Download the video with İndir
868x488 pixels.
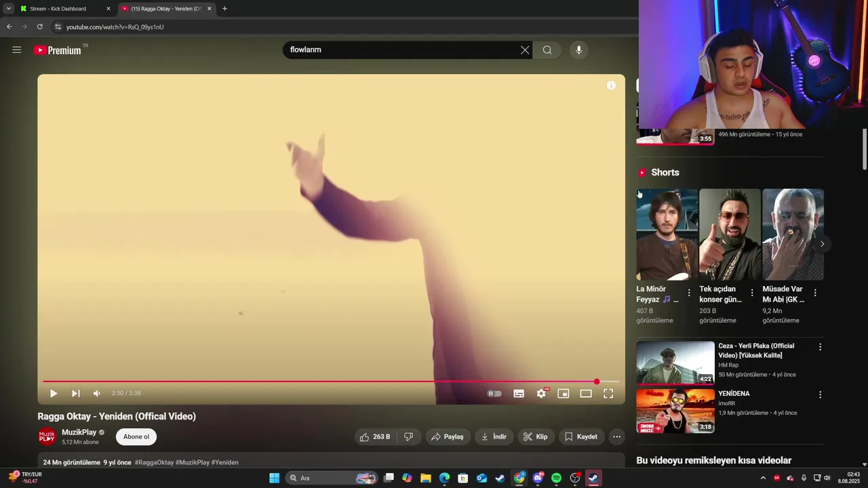494,436
